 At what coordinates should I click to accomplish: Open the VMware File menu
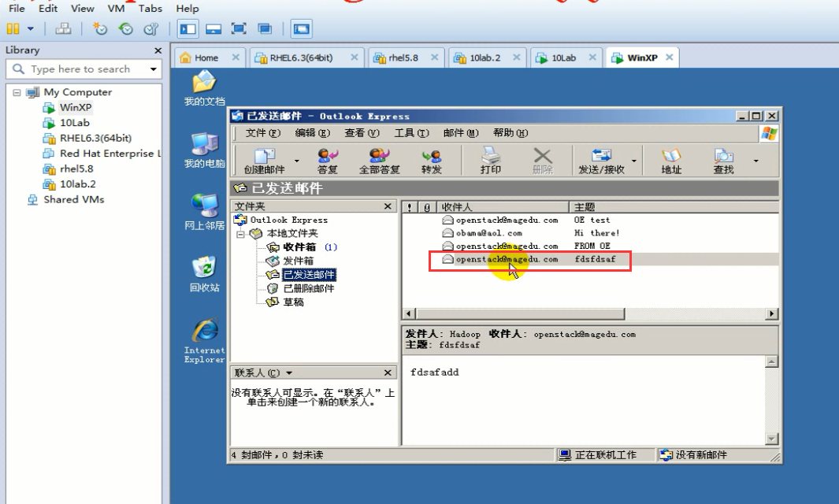pyautogui.click(x=17, y=9)
